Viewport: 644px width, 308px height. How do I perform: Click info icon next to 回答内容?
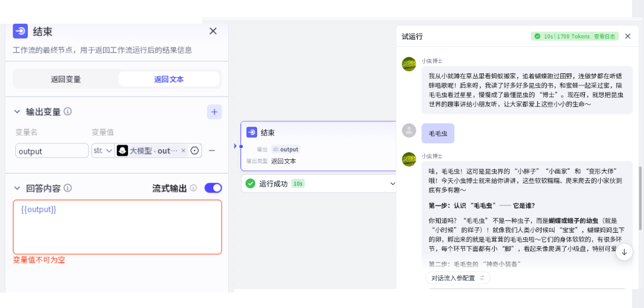click(x=68, y=188)
